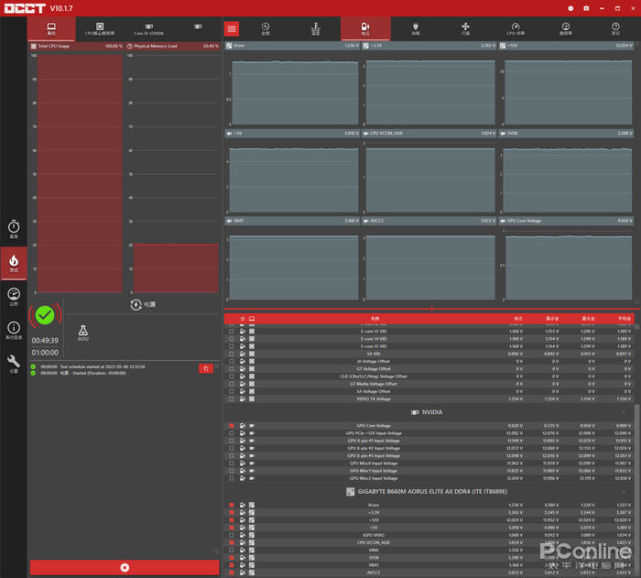Check the SA VID row checkbox
Viewport: 641px width, 578px height.
(x=232, y=354)
